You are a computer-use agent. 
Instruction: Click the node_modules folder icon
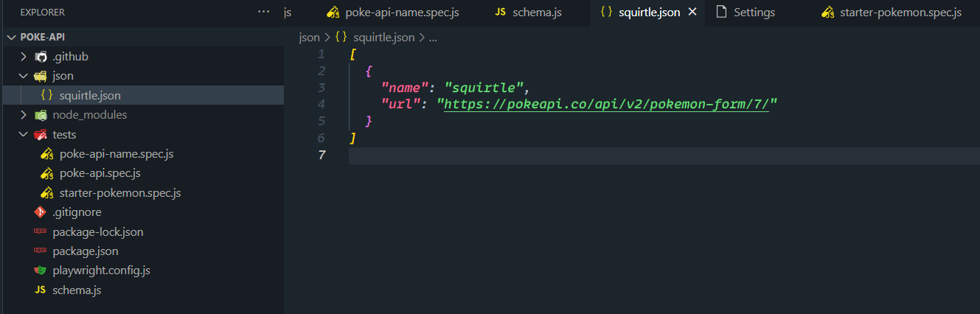tap(41, 115)
